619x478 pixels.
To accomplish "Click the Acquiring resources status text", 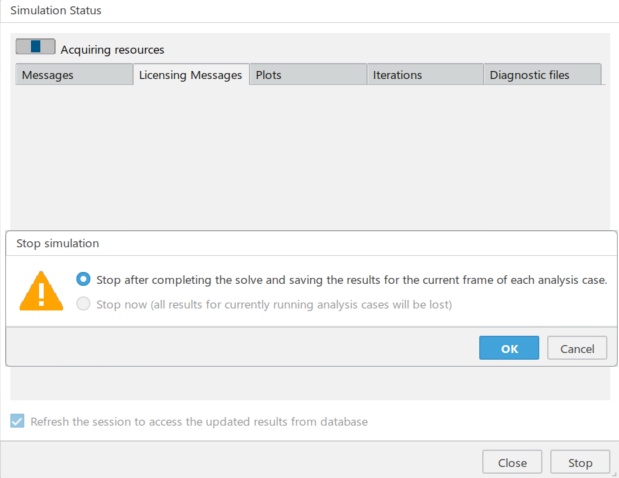I will [112, 49].
